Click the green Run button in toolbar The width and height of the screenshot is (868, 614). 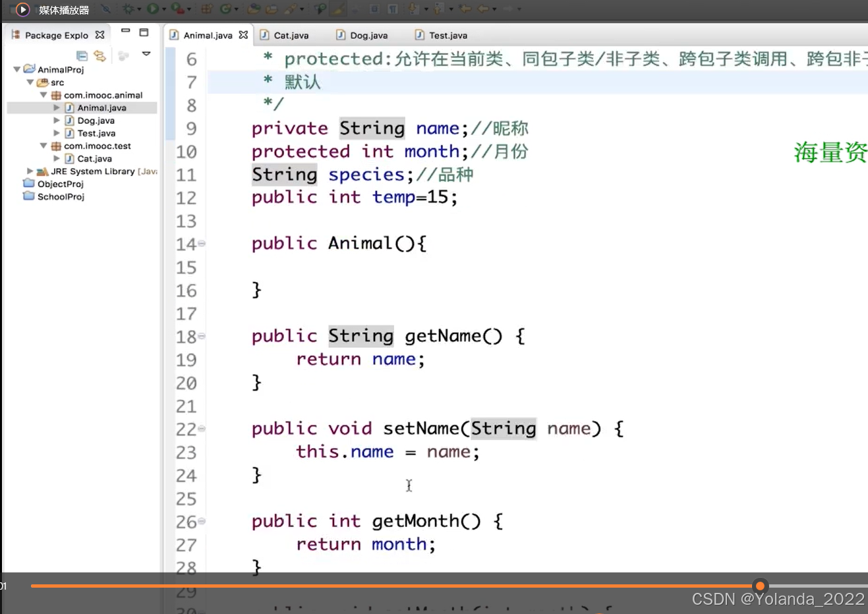tap(152, 9)
